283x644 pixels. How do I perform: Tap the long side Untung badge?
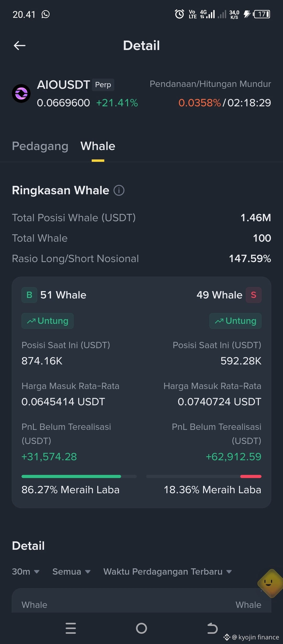tap(47, 321)
